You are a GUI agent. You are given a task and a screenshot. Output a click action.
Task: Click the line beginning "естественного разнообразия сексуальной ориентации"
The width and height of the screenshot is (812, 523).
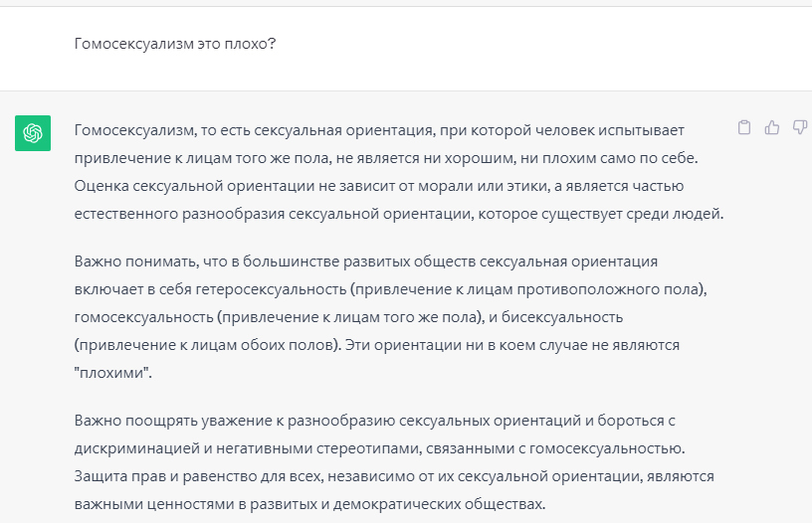[x=399, y=214]
